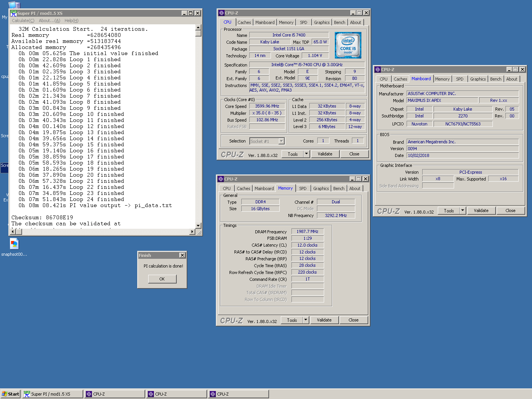This screenshot has height=399, width=532.
Task: Switch to Bench tab in Mainboard window
Action: [496, 79]
